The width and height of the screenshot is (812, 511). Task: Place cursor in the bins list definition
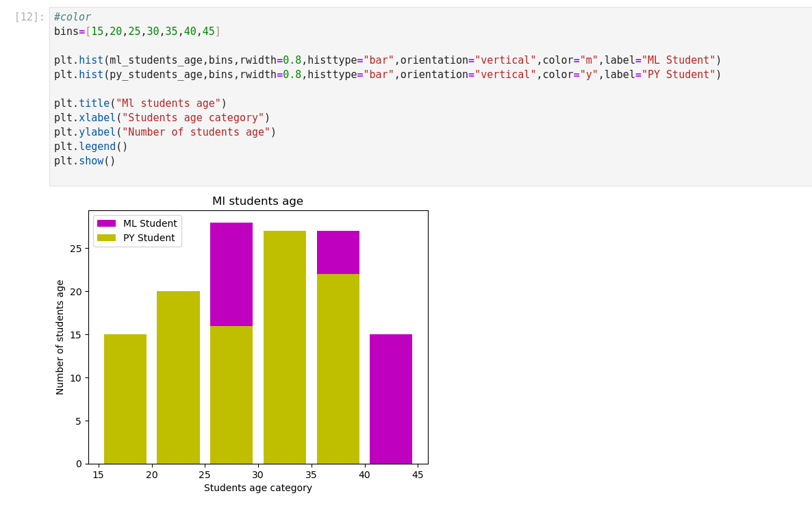(137, 32)
